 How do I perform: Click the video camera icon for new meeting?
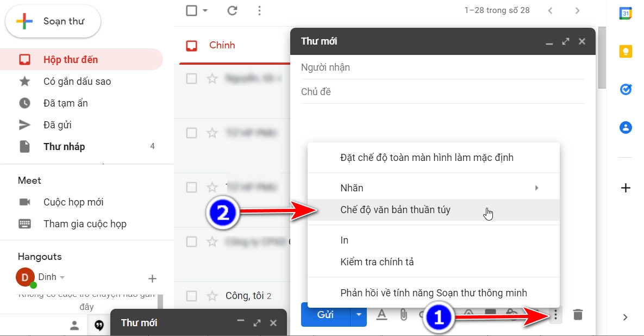pyautogui.click(x=24, y=202)
